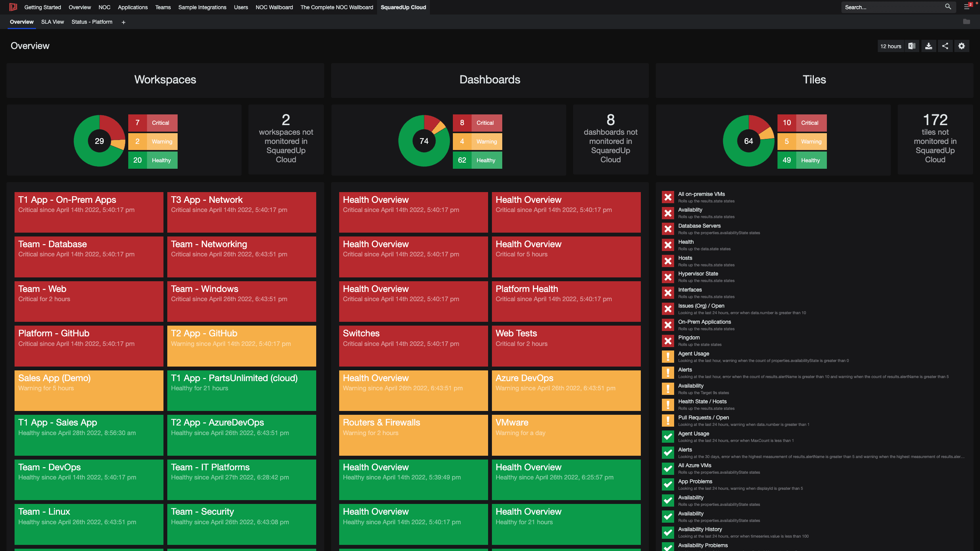
Task: Open the Team - Networking workspace tile
Action: [242, 256]
